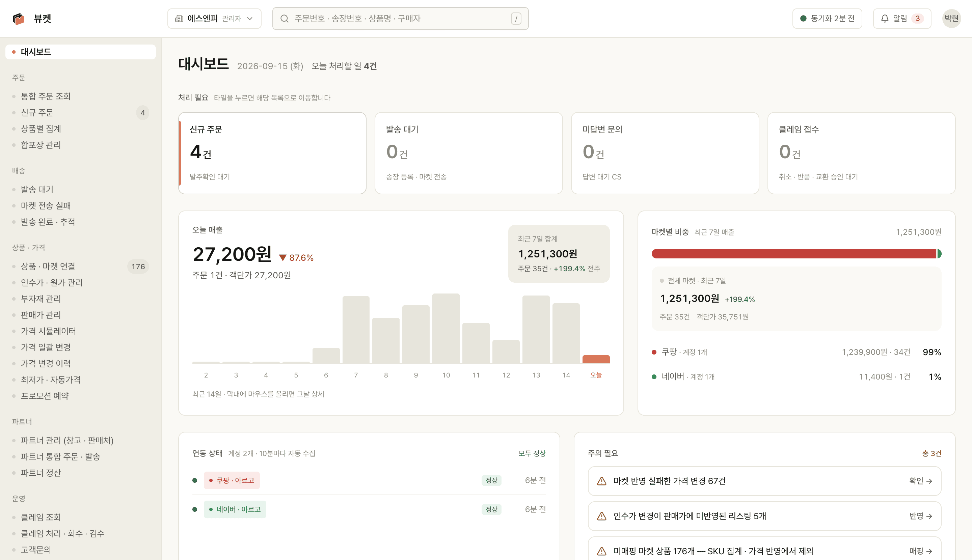Viewport: 972px width, 560px height.
Task: Open the 미답변 문의 tile
Action: pos(665,153)
